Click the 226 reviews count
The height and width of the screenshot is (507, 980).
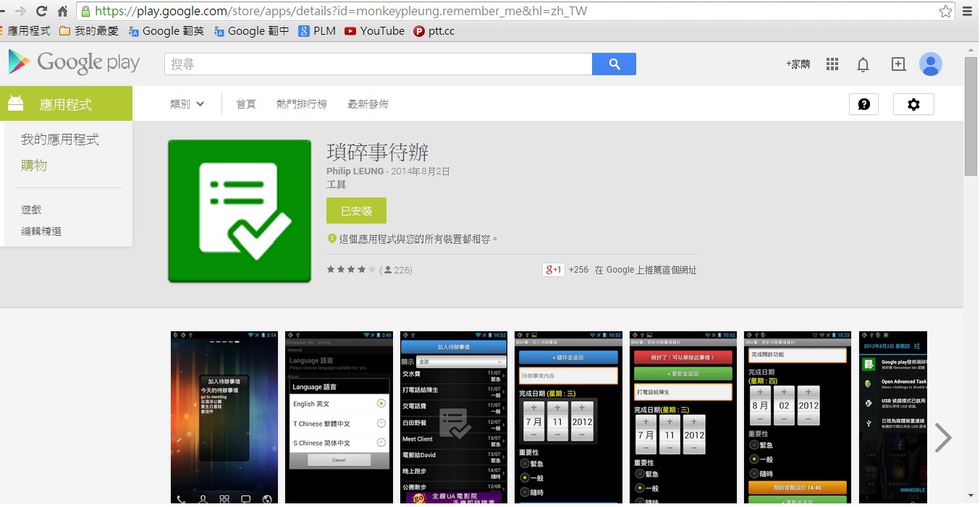[x=397, y=270]
